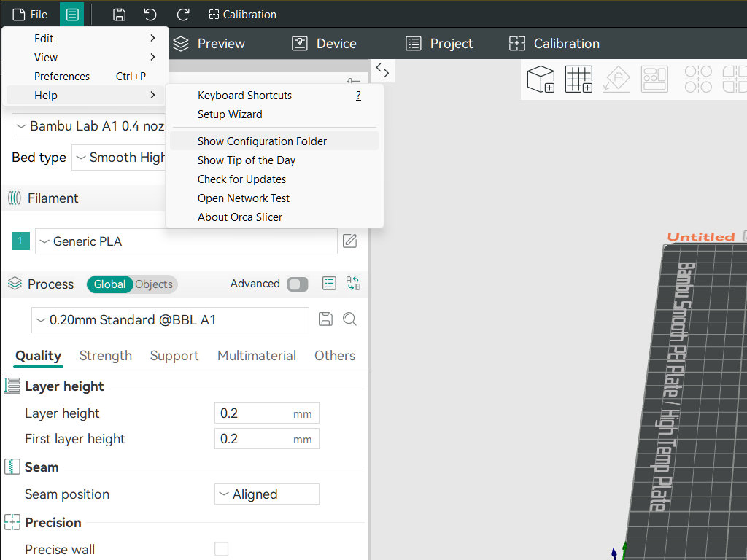This screenshot has width=747, height=560.
Task: Open the Preview view
Action: pos(209,44)
